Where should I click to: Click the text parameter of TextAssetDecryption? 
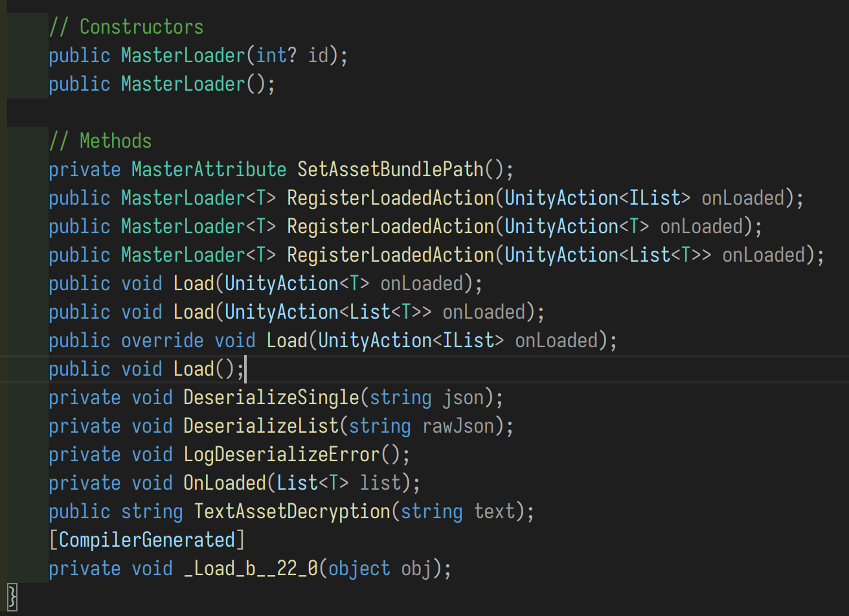pos(494,512)
